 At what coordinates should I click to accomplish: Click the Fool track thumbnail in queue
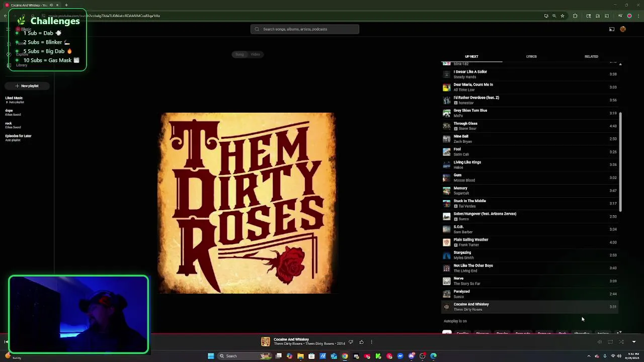446,152
